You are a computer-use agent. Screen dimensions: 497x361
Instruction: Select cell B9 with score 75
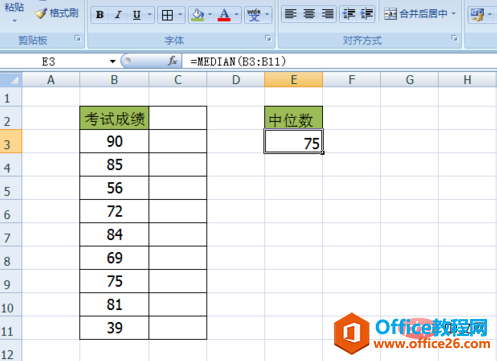point(114,281)
